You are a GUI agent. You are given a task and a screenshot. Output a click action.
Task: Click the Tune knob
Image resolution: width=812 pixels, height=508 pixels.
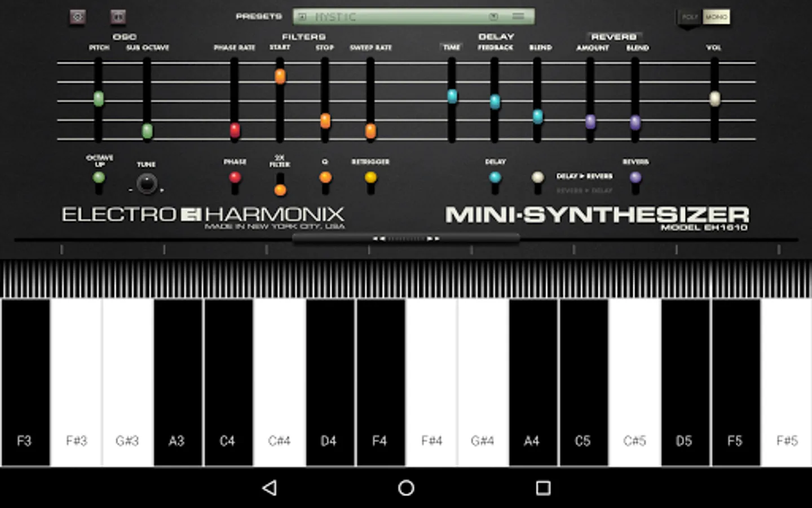coord(147,184)
